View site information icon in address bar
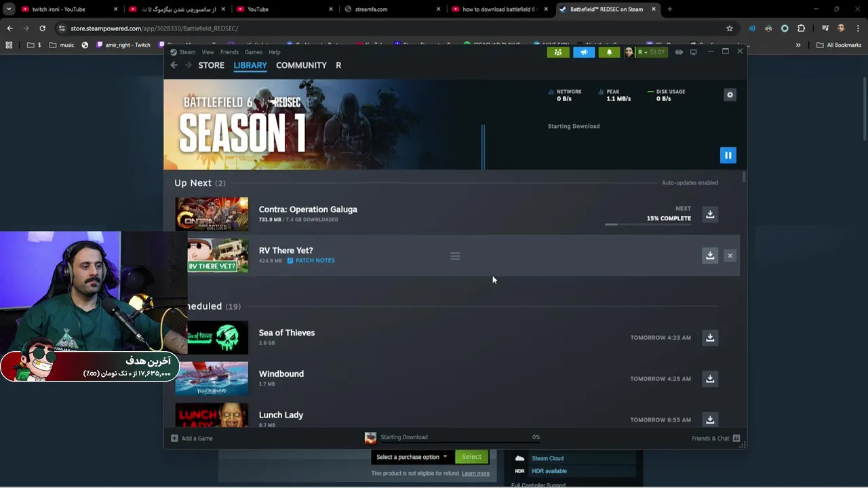The height and width of the screenshot is (488, 868). [62, 28]
